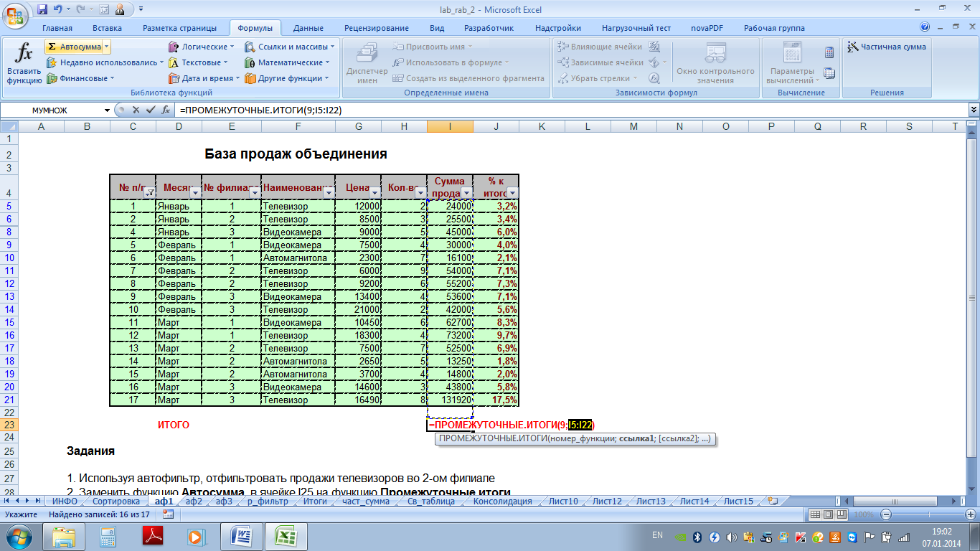Viewport: 980px width, 551px height.
Task: Open Word from the taskbar
Action: pyautogui.click(x=241, y=536)
